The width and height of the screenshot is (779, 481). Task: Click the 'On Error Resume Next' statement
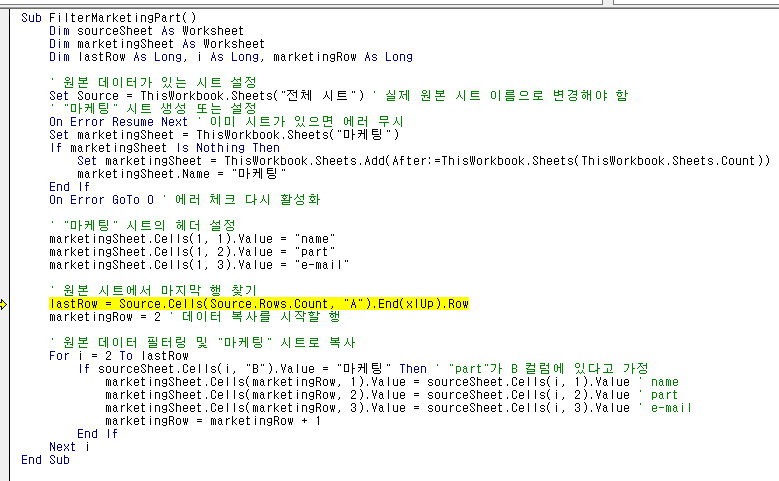(118, 122)
